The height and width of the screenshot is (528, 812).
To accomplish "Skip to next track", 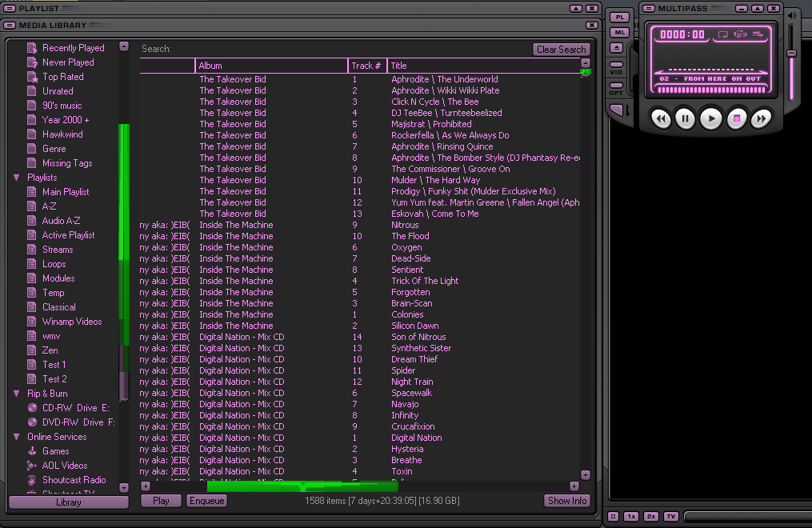I will click(x=761, y=119).
